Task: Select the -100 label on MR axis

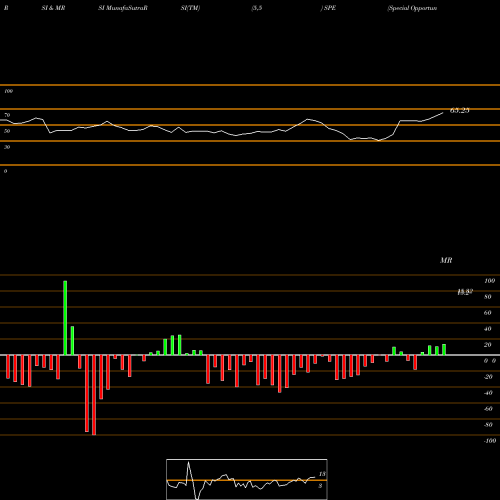Action: 490,441
